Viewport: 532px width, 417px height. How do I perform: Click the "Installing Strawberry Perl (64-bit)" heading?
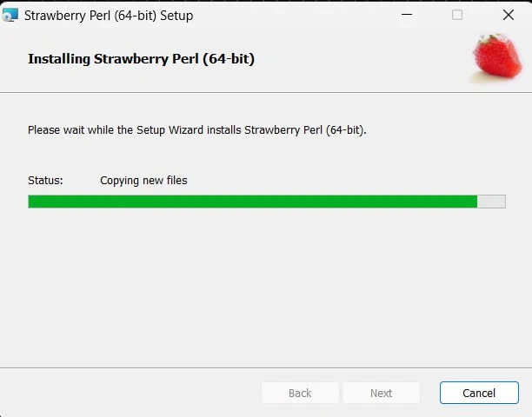[x=141, y=59]
